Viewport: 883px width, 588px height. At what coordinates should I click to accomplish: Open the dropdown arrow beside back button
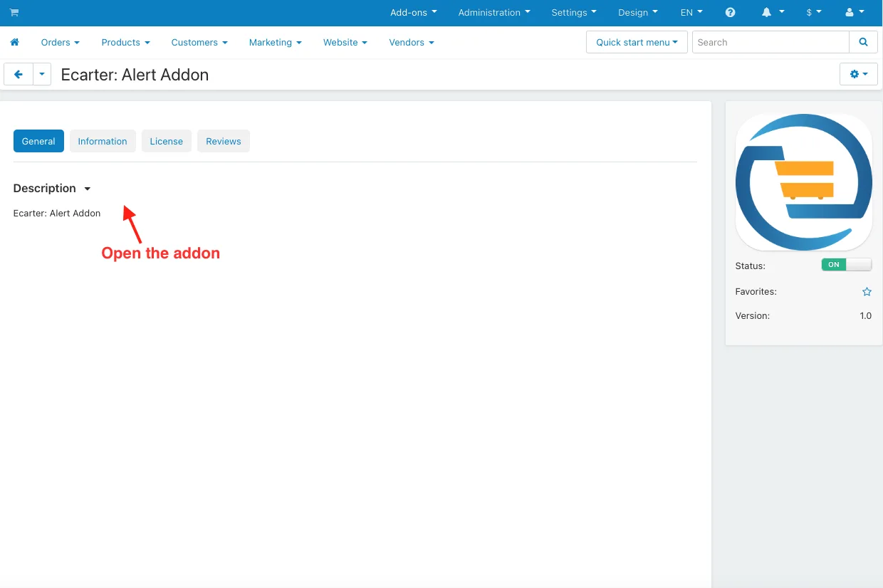[x=42, y=75]
